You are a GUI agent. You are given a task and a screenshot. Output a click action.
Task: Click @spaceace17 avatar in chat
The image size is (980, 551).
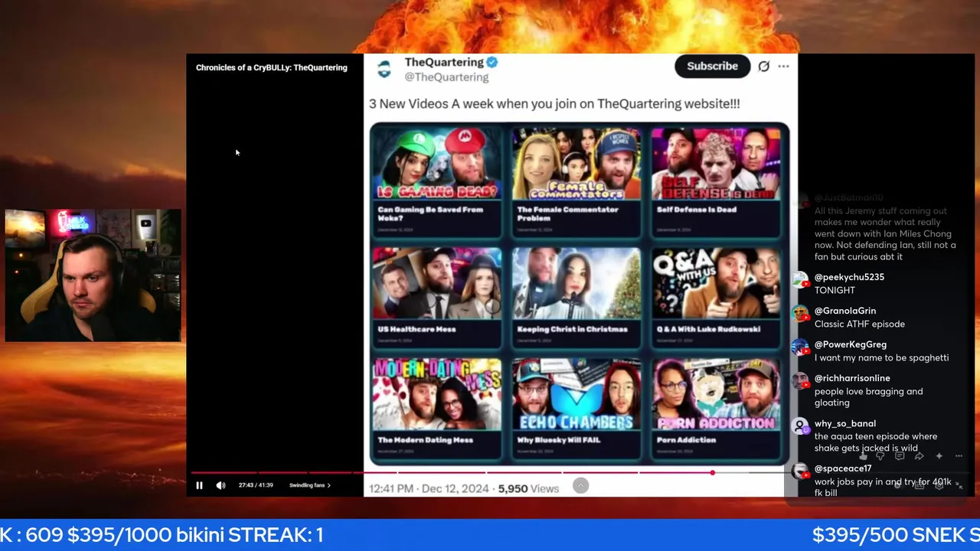pos(800,471)
